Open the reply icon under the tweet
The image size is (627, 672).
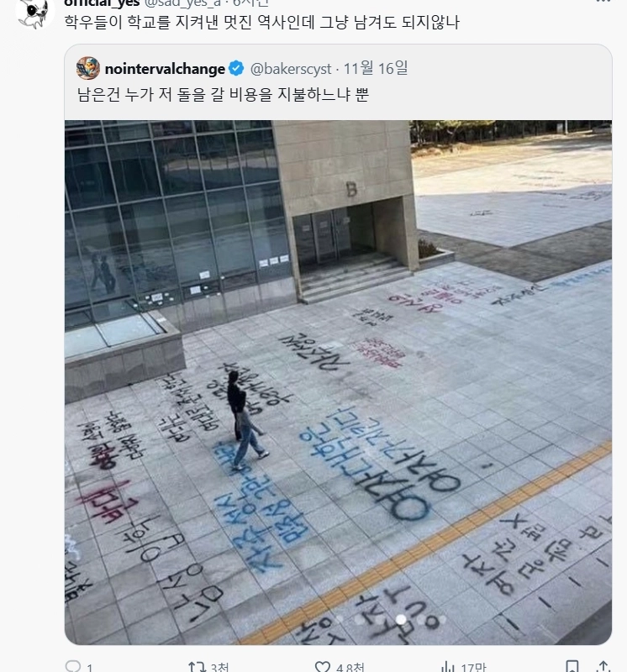coord(73,667)
